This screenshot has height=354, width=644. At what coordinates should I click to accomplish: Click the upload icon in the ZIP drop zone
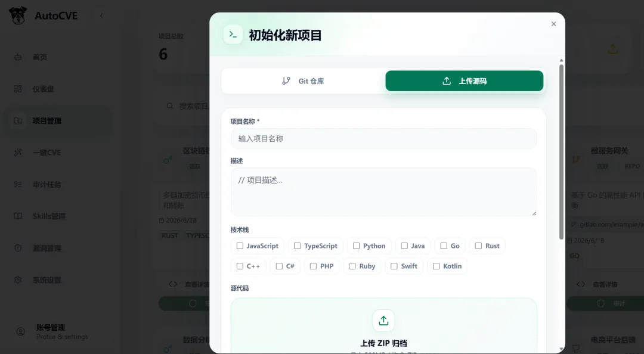(x=383, y=320)
